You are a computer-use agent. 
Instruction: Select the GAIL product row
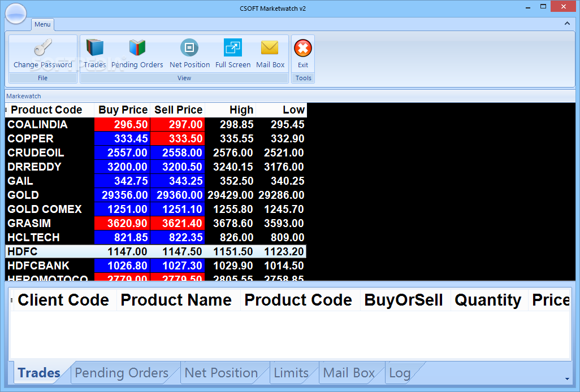pyautogui.click(x=155, y=181)
